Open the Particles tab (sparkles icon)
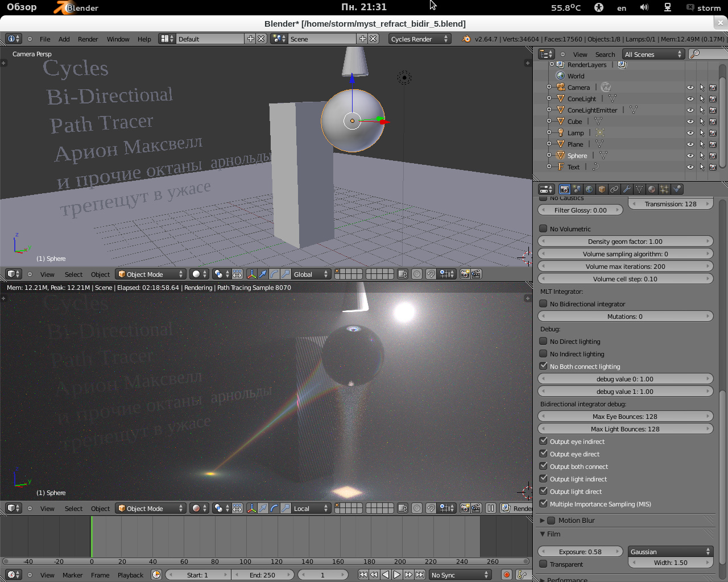The width and height of the screenshot is (728, 582). [664, 189]
